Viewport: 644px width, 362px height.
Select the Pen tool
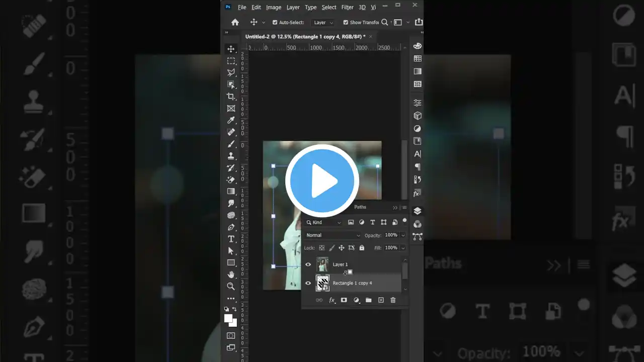click(x=231, y=227)
